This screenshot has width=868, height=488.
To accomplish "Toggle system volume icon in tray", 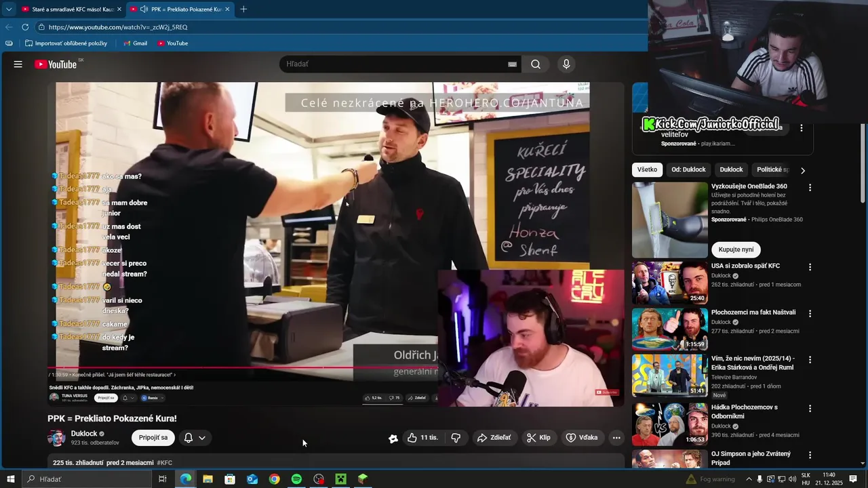I will point(792,479).
